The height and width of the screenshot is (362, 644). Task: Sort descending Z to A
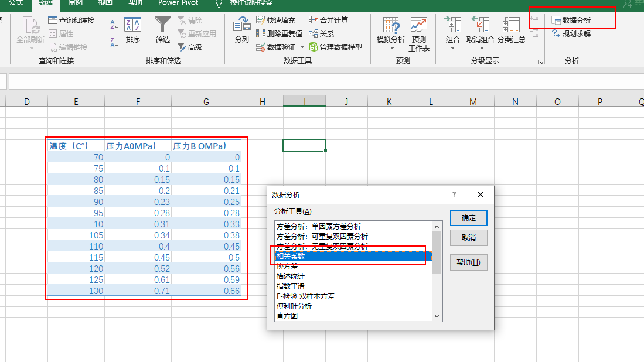click(114, 42)
